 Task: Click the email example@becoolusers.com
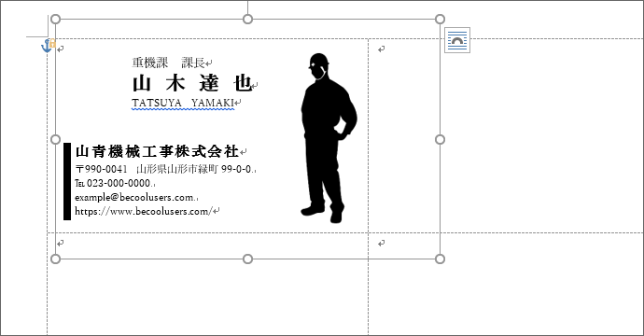[x=134, y=197]
